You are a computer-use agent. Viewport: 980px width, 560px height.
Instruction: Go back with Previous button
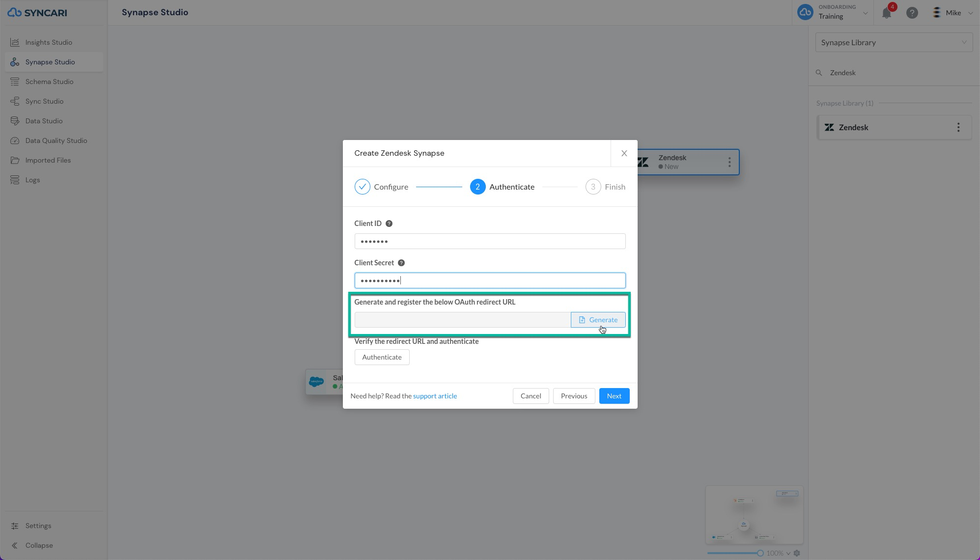(574, 396)
